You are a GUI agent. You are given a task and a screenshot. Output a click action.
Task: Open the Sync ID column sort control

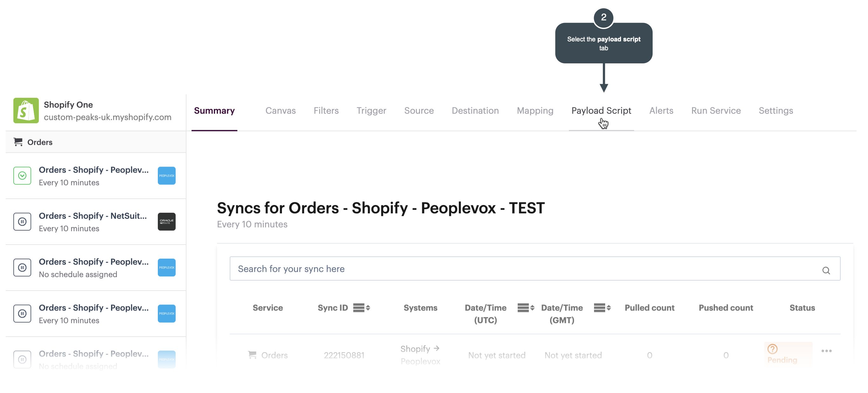(361, 308)
